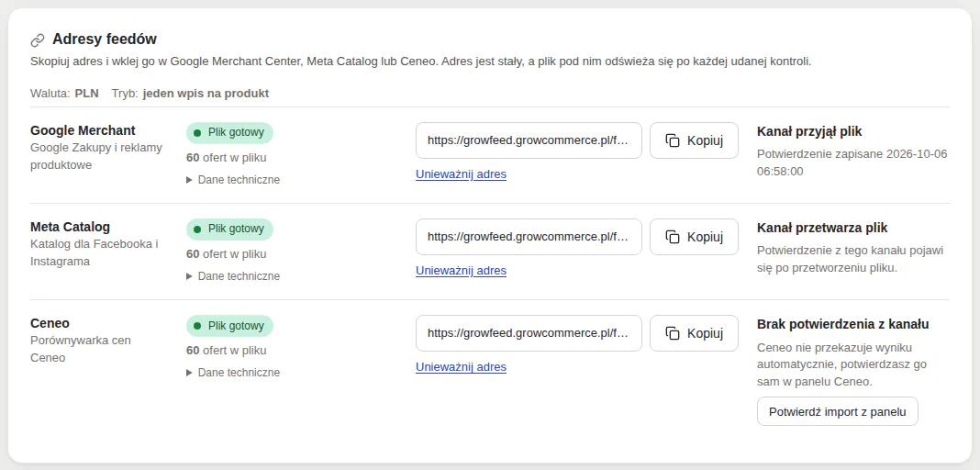Click Plik gotowy badge in Ceneo row
The image size is (980, 470).
(229, 326)
